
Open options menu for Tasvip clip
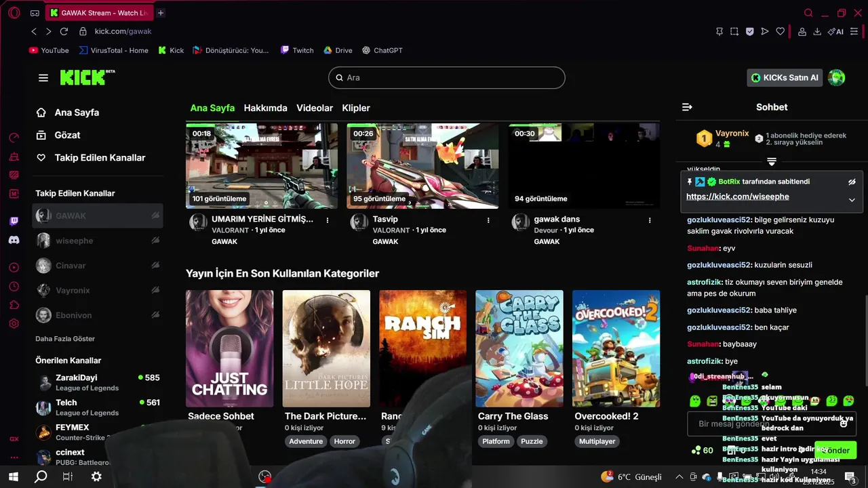click(488, 220)
